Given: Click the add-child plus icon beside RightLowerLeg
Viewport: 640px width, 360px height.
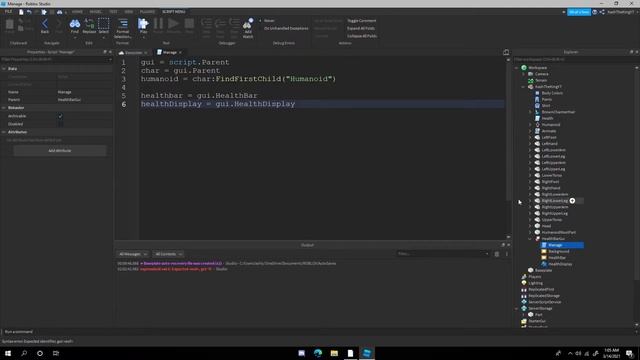Looking at the screenshot, I should coord(572,200).
